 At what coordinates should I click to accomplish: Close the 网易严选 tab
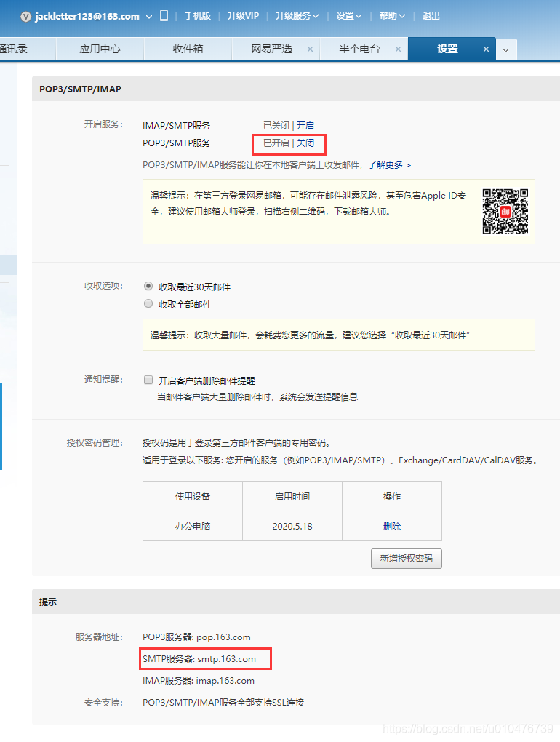[310, 49]
